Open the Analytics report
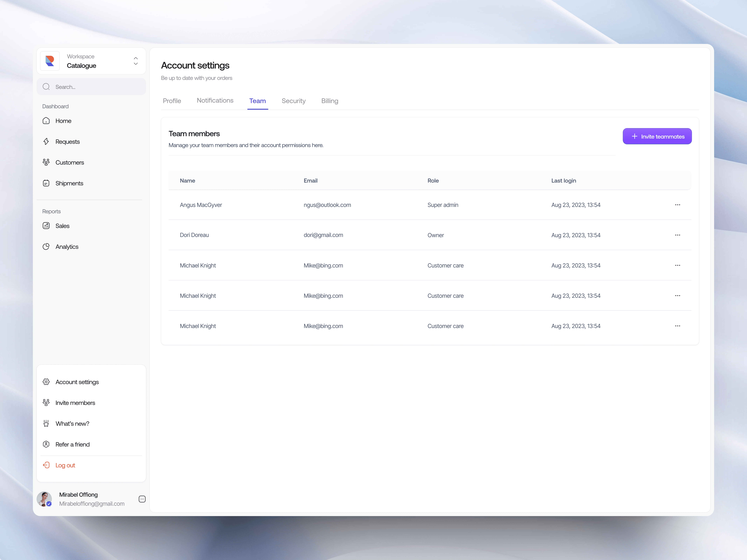Image resolution: width=747 pixels, height=560 pixels. click(x=67, y=247)
